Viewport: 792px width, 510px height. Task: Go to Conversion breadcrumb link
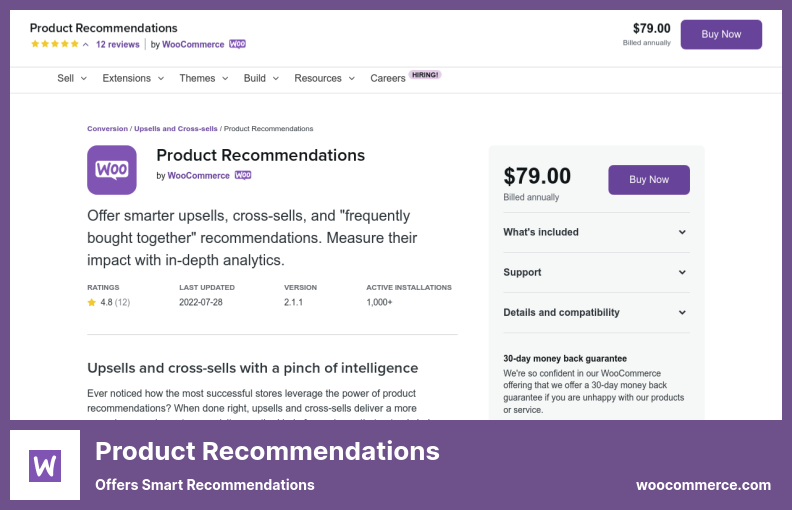tap(107, 129)
